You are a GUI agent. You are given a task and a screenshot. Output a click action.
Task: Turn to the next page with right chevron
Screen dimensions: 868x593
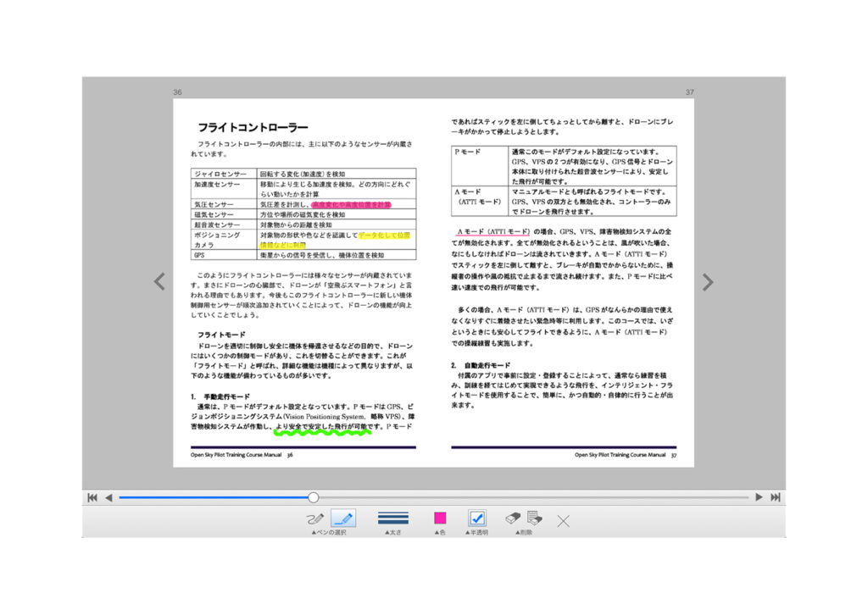tap(708, 282)
